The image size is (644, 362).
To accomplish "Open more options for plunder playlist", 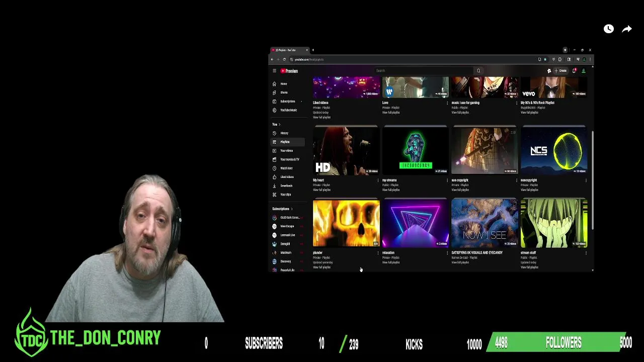I will [x=378, y=253].
